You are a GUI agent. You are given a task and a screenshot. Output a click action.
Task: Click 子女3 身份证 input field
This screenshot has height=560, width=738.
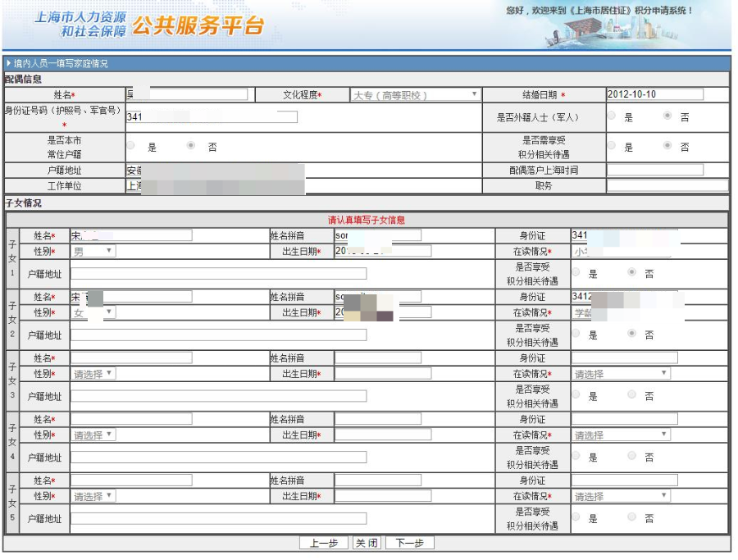625,357
